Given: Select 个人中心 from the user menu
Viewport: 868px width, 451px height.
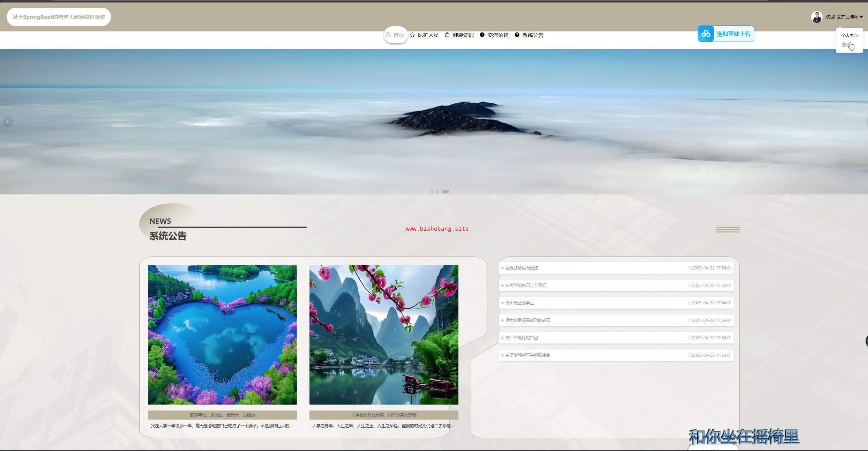Looking at the screenshot, I should click(x=849, y=35).
